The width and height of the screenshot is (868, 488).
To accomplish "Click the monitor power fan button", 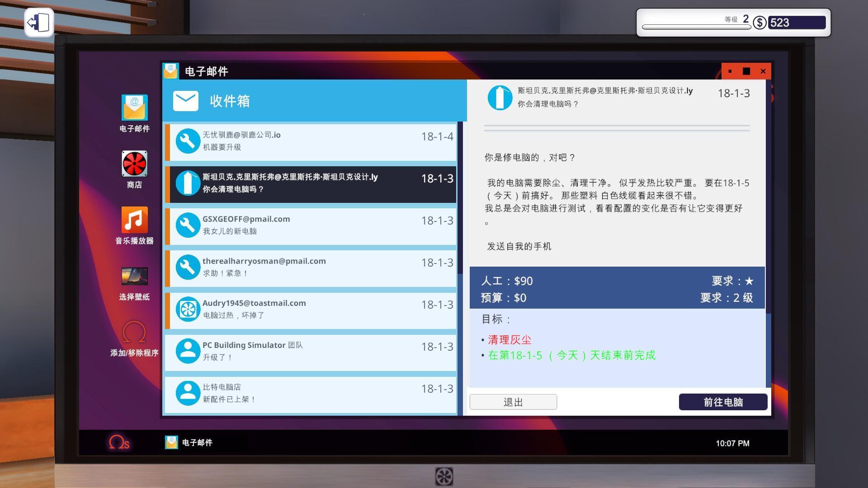I will (x=444, y=476).
